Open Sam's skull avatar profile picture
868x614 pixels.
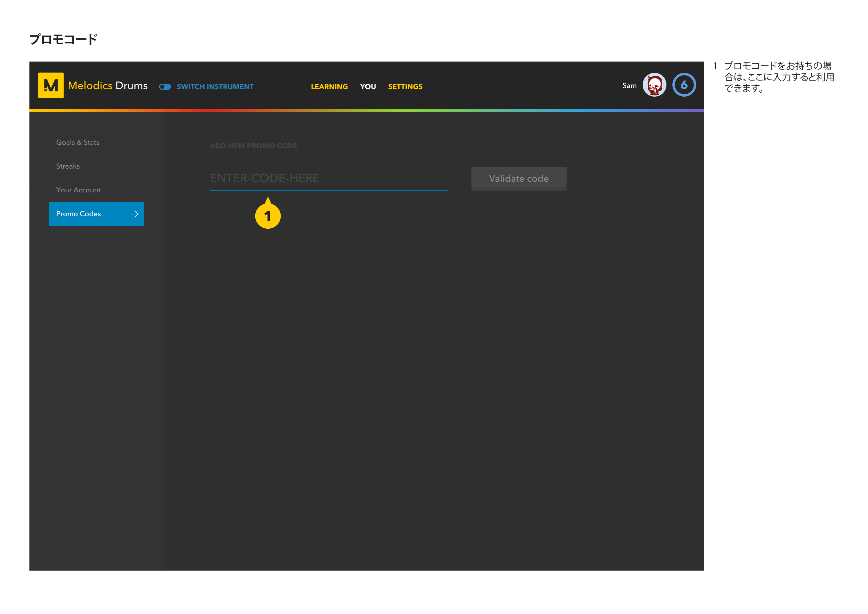(654, 85)
